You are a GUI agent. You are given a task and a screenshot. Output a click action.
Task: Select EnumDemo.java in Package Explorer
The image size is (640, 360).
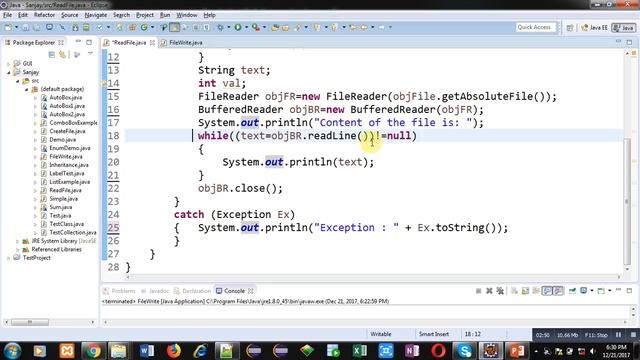69,148
